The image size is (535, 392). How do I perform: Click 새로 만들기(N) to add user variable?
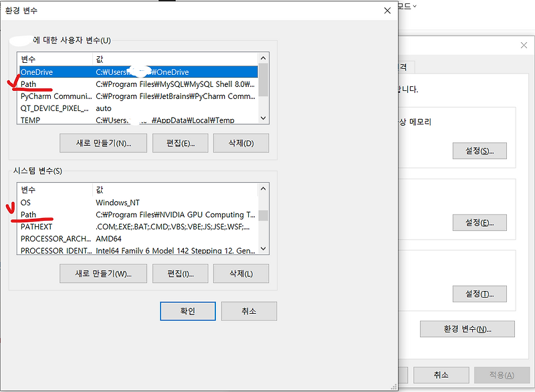click(103, 142)
